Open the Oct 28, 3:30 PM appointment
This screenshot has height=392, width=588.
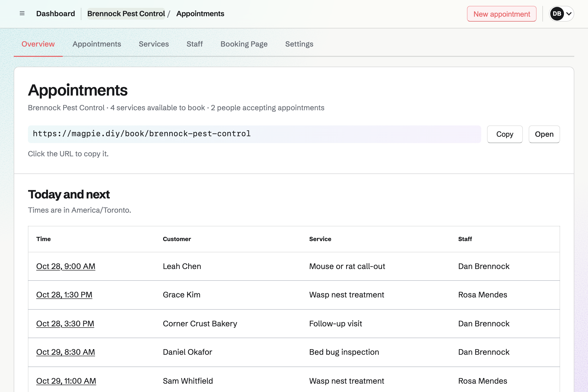pos(65,323)
